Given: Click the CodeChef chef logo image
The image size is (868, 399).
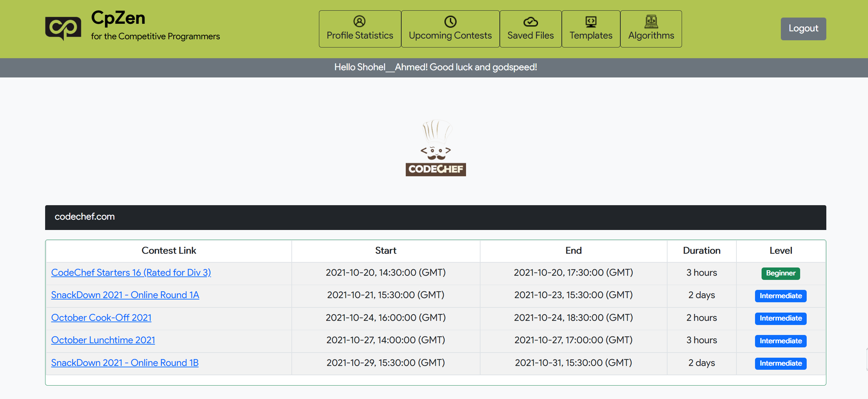Looking at the screenshot, I should click(x=435, y=148).
